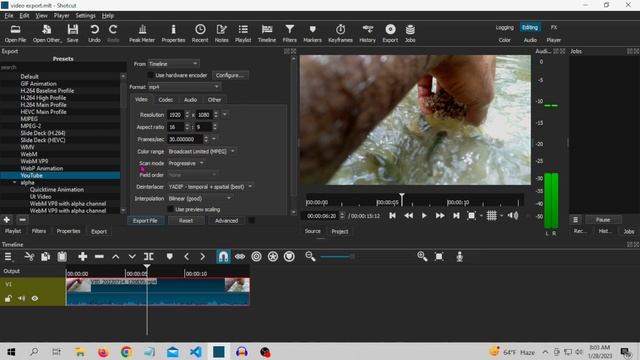Save the project with the Save icon
The height and width of the screenshot is (360, 640).
(x=73, y=33)
